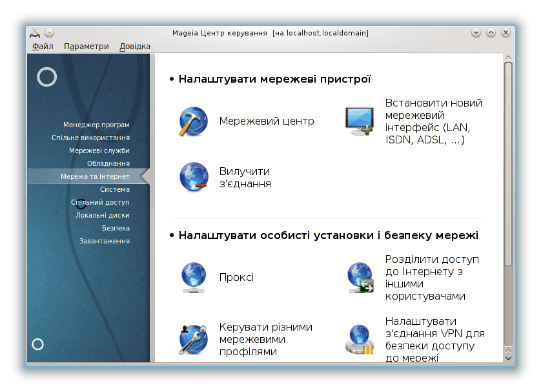
Task: Select Спільний доступ in sidebar
Action: [x=101, y=202]
